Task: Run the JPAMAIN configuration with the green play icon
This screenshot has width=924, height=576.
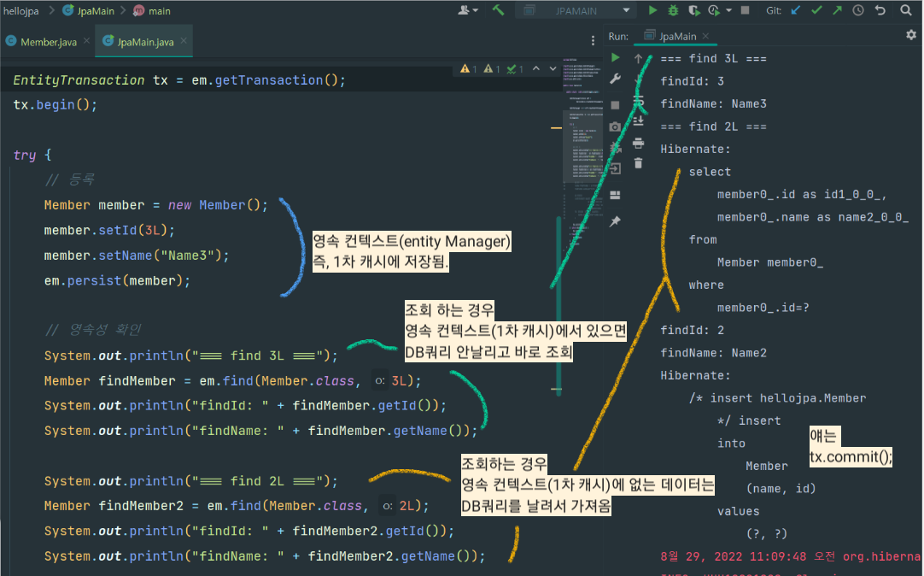Action: click(x=653, y=11)
